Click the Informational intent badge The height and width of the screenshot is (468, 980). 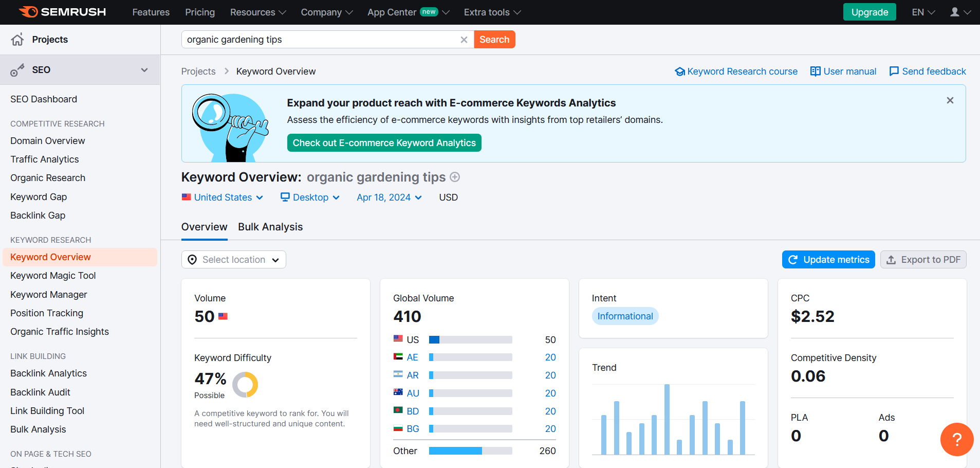pos(625,316)
